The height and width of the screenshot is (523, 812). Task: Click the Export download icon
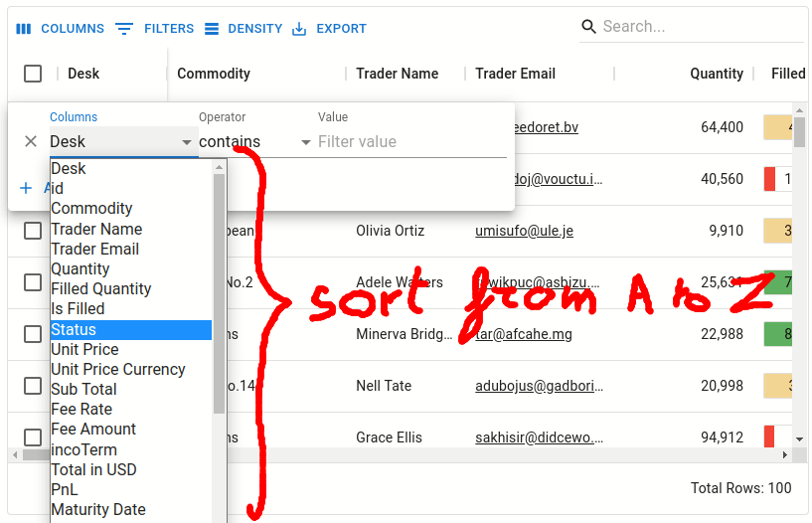[299, 29]
